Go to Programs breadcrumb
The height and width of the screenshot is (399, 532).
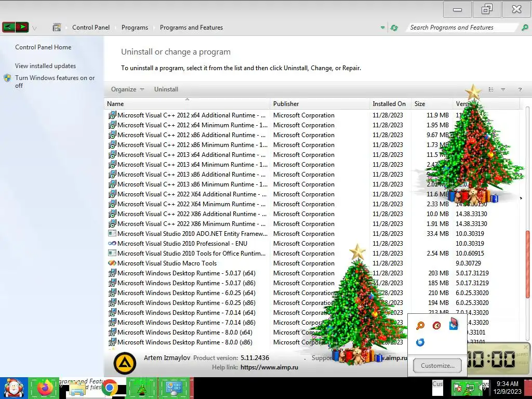(135, 28)
